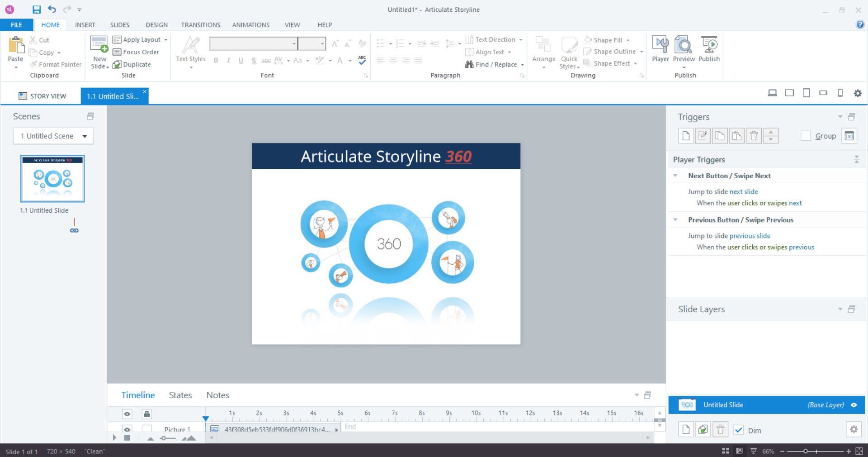Switch to tablet landscape view icon
Image resolution: width=868 pixels, height=457 pixels.
pyautogui.click(x=789, y=93)
